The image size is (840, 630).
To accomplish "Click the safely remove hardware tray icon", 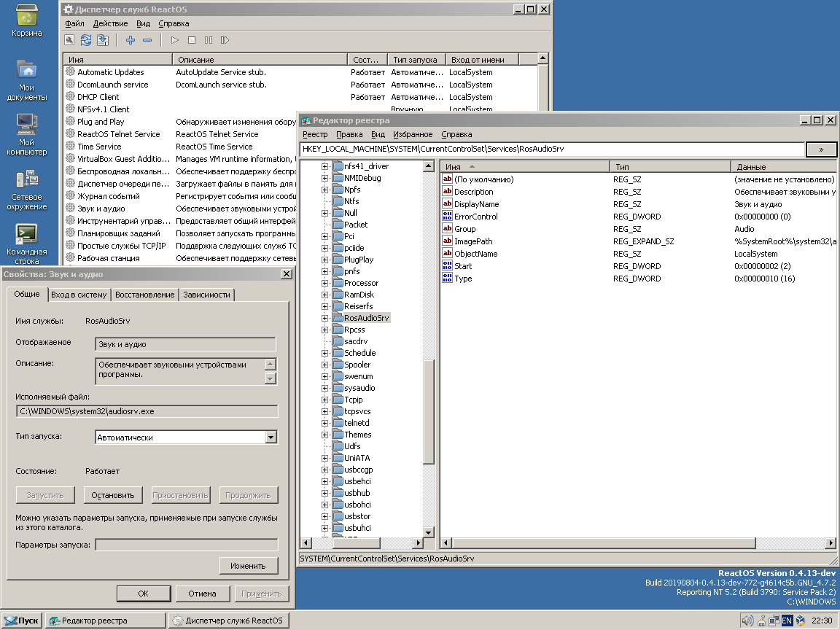I will coord(761,621).
